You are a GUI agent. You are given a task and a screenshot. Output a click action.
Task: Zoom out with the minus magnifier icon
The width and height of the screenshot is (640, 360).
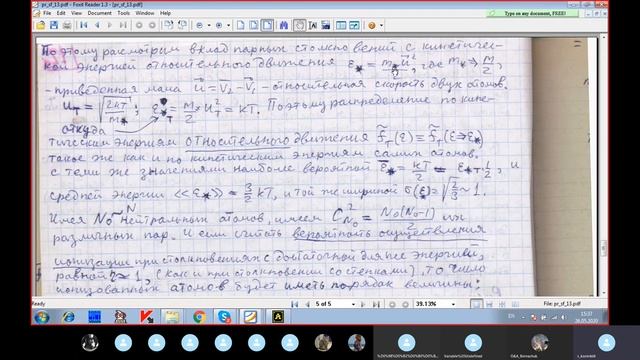(199, 25)
